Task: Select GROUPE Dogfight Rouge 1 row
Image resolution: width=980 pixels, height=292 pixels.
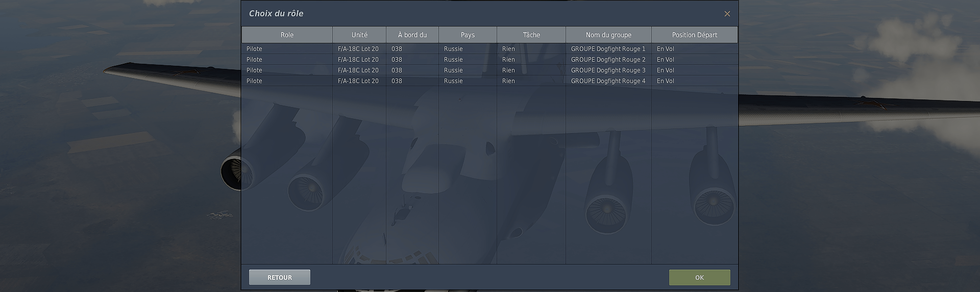Action: point(489,49)
